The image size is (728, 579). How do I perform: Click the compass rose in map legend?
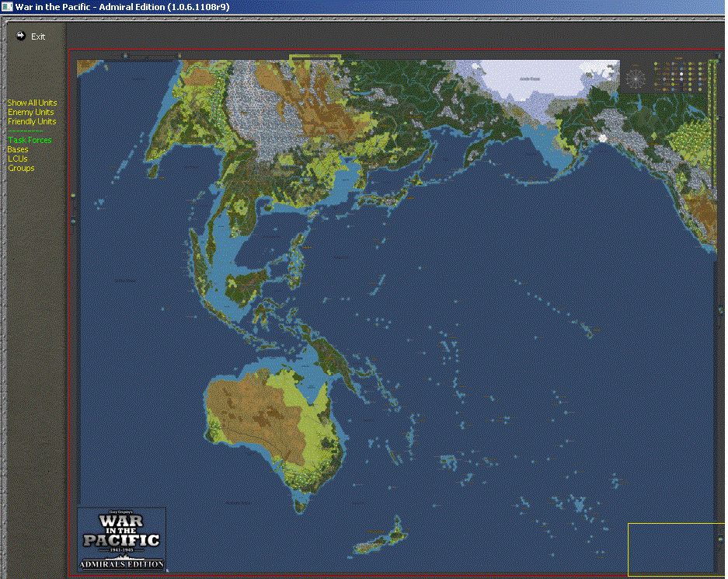click(x=635, y=78)
